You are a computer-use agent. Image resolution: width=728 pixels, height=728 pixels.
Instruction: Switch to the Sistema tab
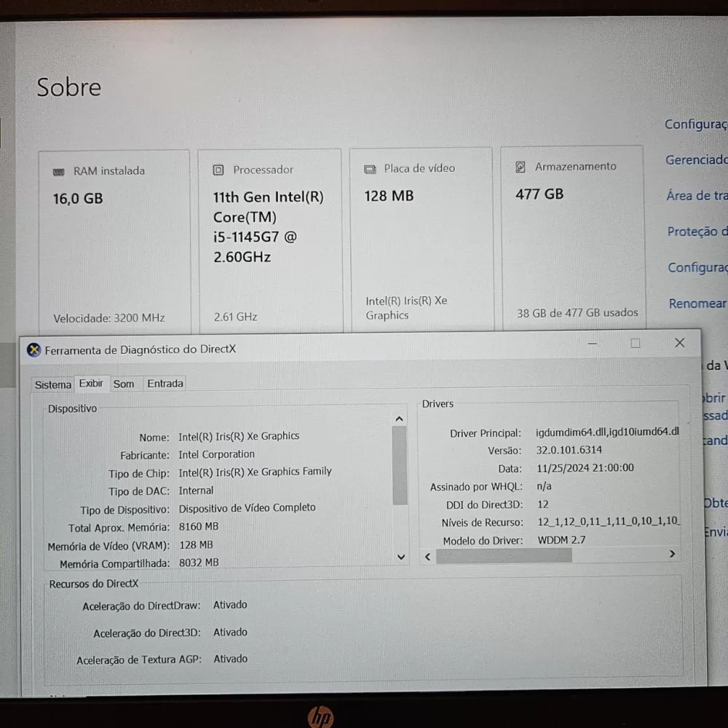coord(53,384)
